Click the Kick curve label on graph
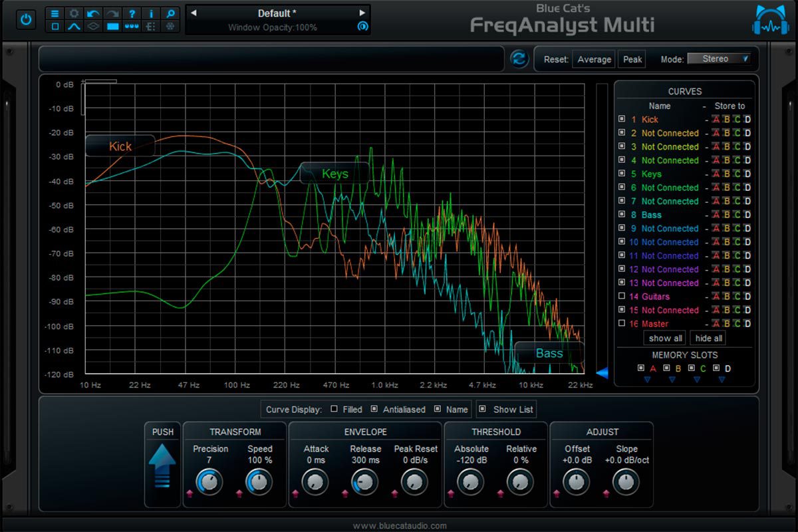This screenshot has height=532, width=798. coord(120,146)
